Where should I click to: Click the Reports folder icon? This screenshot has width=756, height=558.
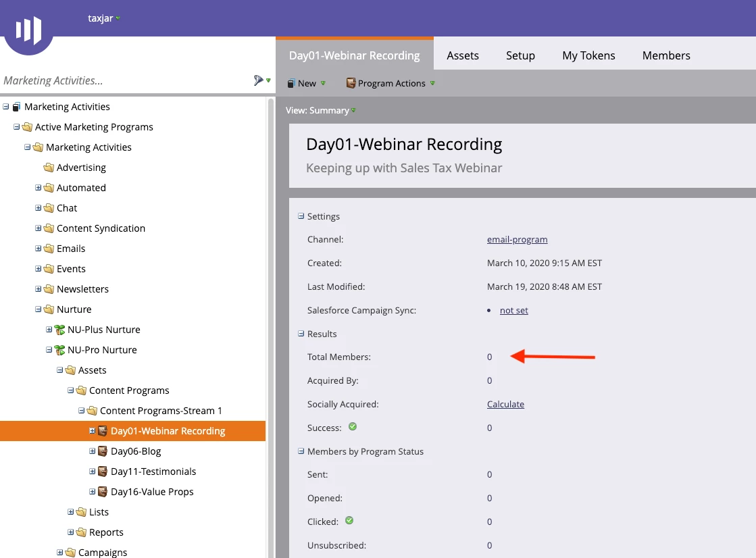click(x=82, y=532)
